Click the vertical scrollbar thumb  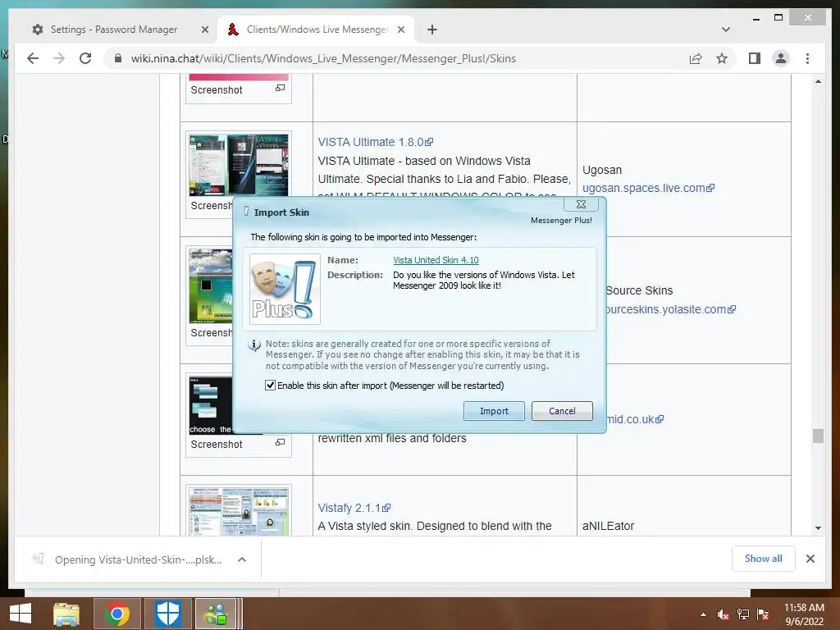(818, 436)
